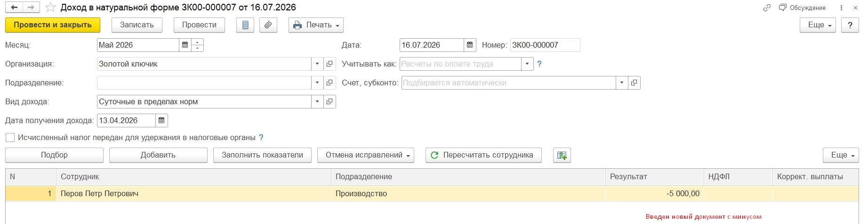Viewport: 868px width, 224px height.
Task: Expand the Вид дохода dropdown list
Action: pyautogui.click(x=317, y=102)
